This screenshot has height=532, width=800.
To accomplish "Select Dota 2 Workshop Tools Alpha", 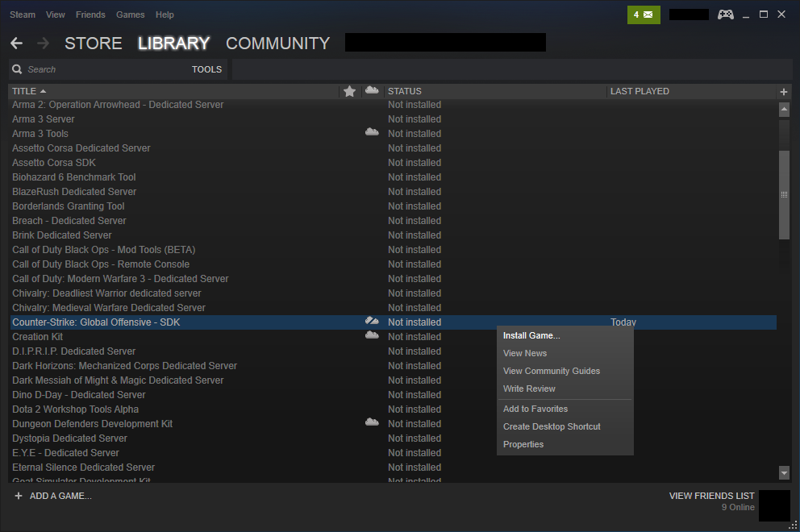I will click(76, 409).
